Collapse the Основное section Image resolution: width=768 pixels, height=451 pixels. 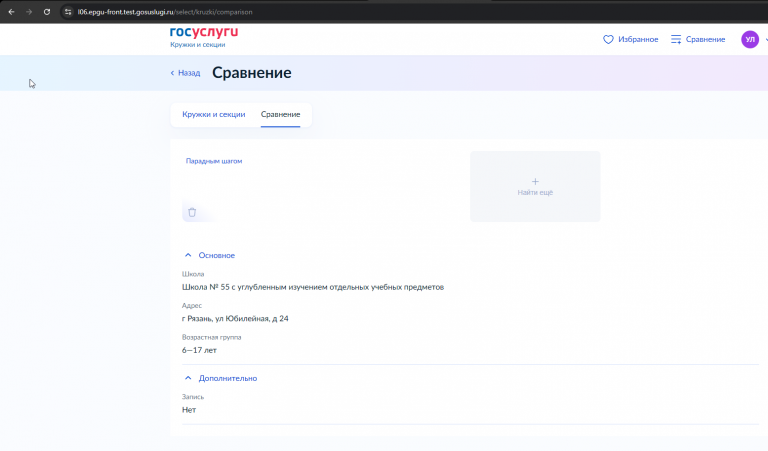[188, 255]
